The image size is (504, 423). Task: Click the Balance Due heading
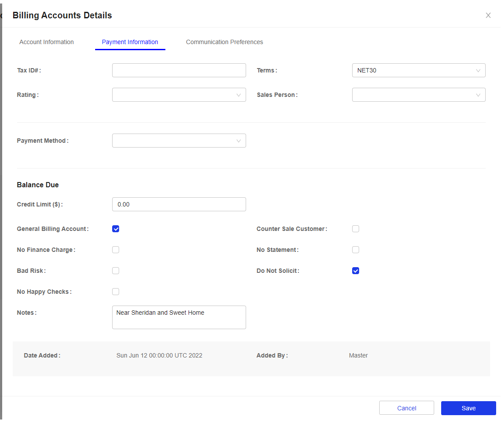pyautogui.click(x=38, y=186)
